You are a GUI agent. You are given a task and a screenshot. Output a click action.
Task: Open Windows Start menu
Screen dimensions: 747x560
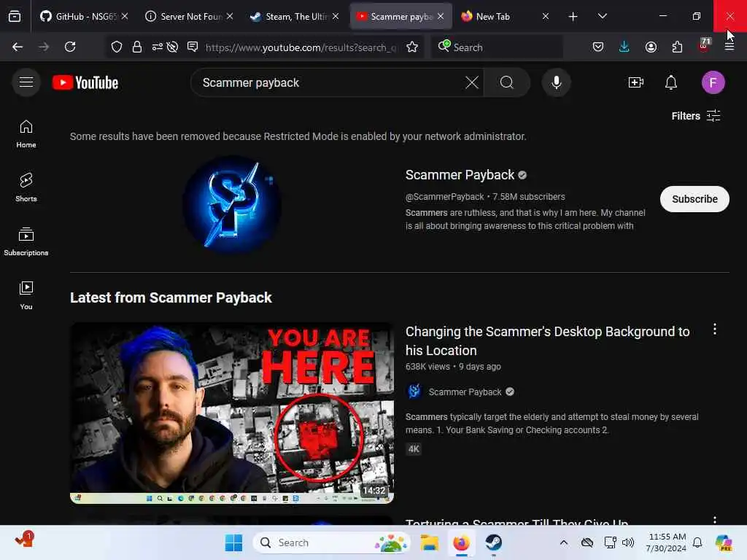point(233,542)
